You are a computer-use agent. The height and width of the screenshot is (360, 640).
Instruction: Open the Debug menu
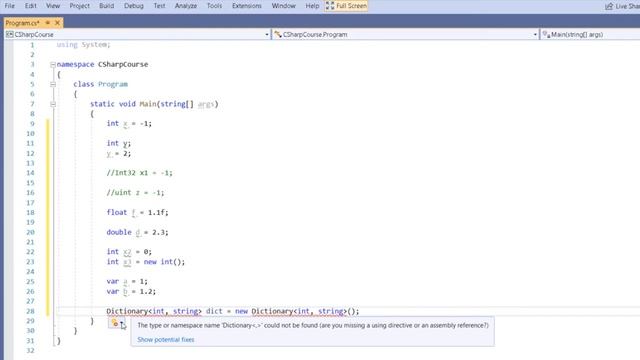tap(134, 6)
